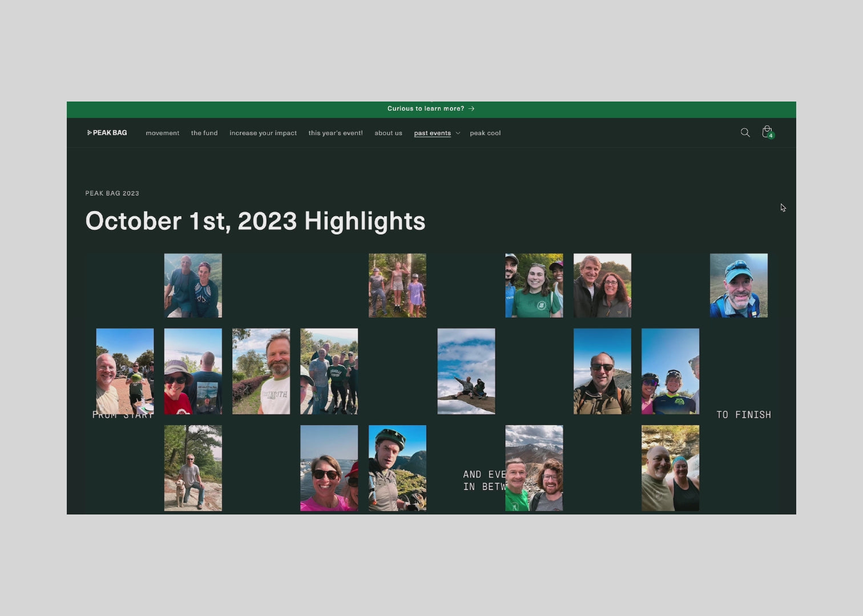863x616 pixels.
Task: Open photo of three girls in forest
Action: pyautogui.click(x=397, y=285)
